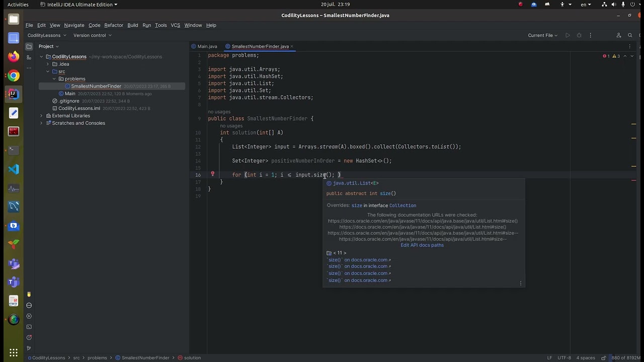The width and height of the screenshot is (644, 362).
Task: Click the Run play icon
Action: pos(568,35)
